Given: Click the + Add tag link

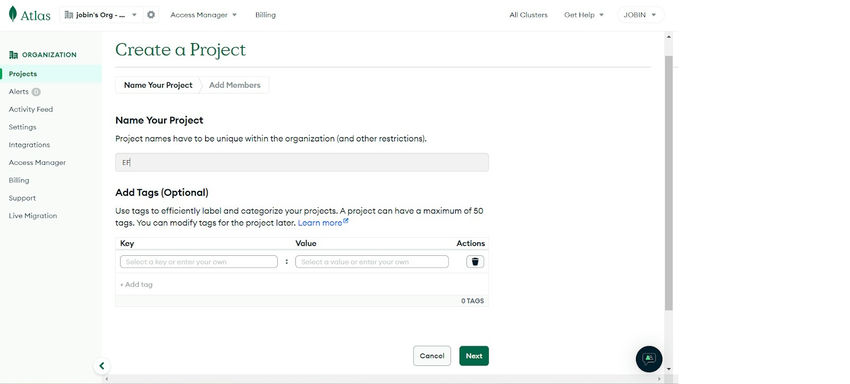Looking at the screenshot, I should [137, 284].
